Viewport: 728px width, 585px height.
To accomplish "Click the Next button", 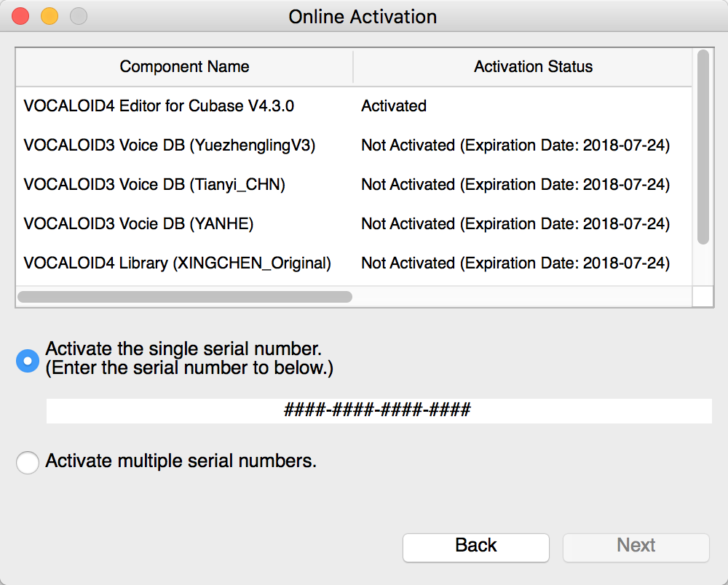I will 636,547.
